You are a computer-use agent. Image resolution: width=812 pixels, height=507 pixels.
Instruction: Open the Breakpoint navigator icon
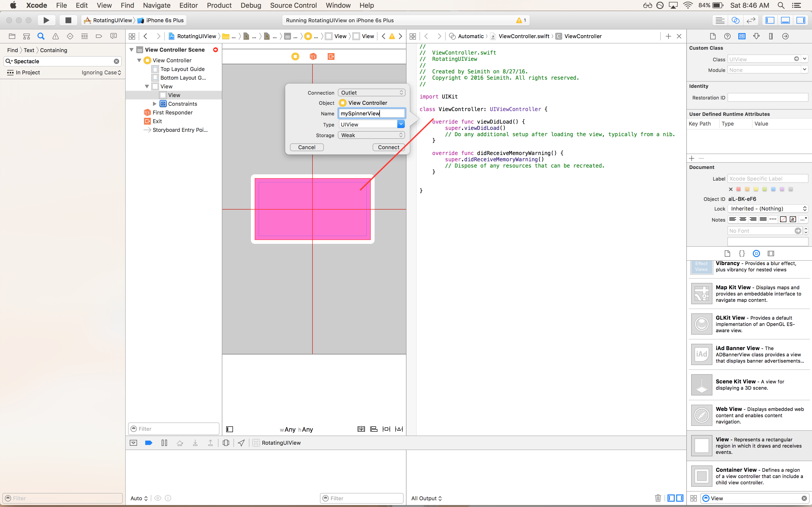click(99, 36)
